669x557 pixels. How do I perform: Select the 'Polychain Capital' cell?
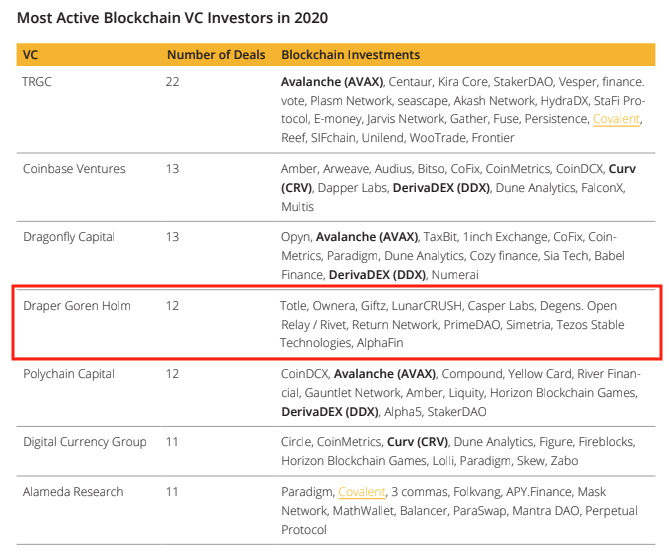tap(69, 374)
